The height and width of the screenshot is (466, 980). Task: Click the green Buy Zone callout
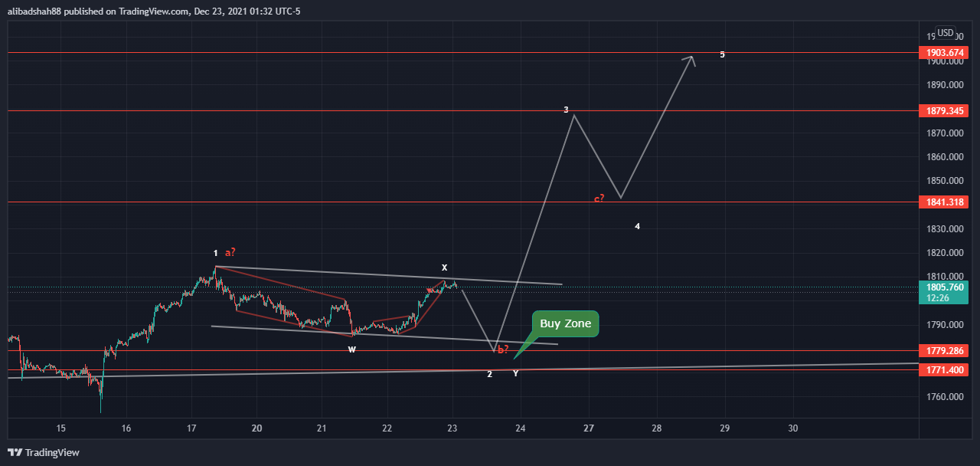point(565,324)
